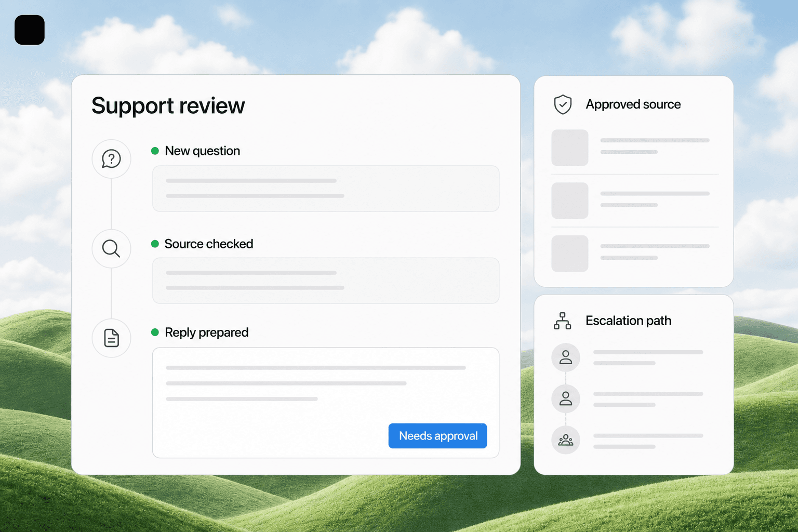Click the green dot beside Source checked
The height and width of the screenshot is (532, 798).
(155, 244)
